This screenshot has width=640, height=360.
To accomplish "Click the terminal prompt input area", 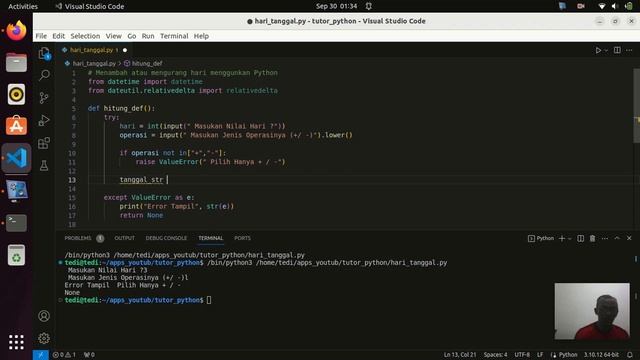I will click(x=209, y=300).
